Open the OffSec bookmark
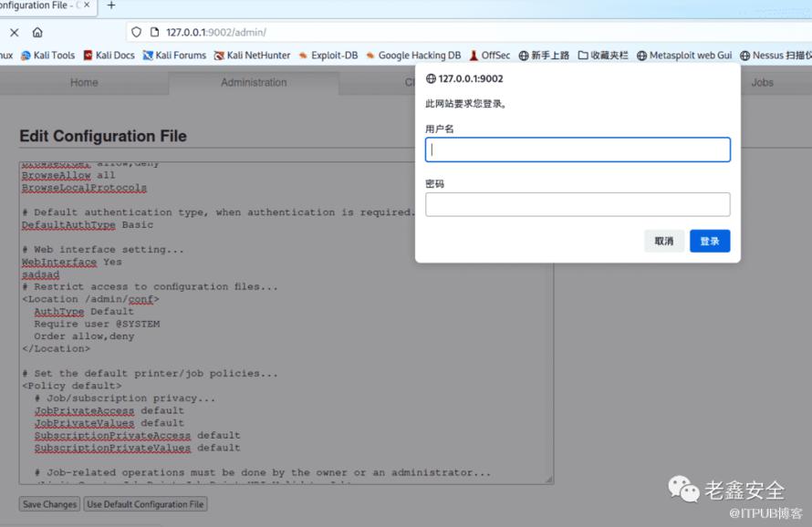Viewport: 812px width, 527px height. click(x=489, y=55)
